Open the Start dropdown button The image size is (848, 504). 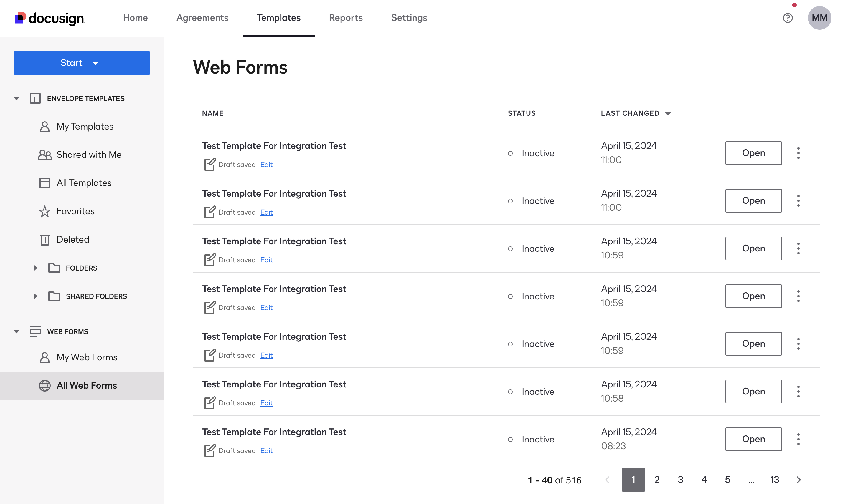click(82, 63)
